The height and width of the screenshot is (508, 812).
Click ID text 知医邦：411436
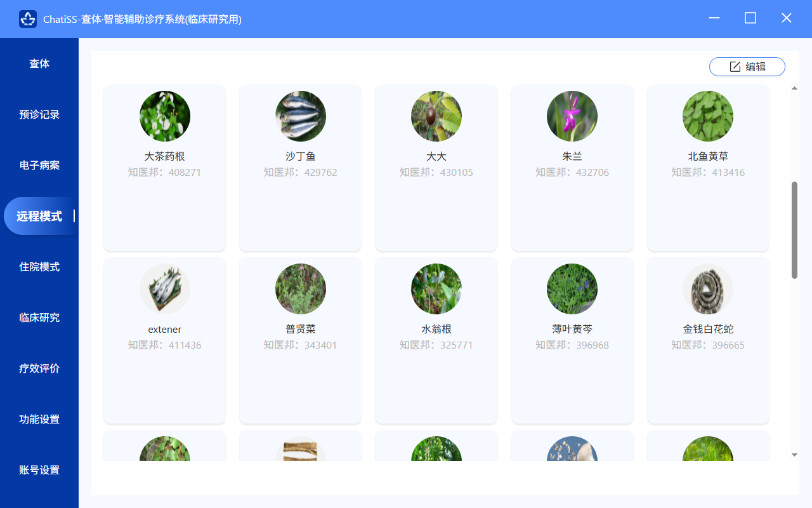coord(165,345)
